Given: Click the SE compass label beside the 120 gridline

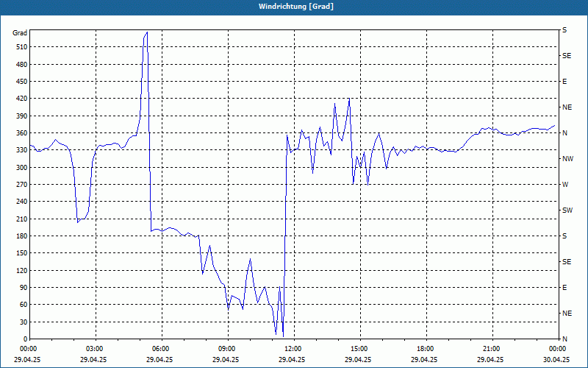Looking at the screenshot, I should pyautogui.click(x=567, y=262).
